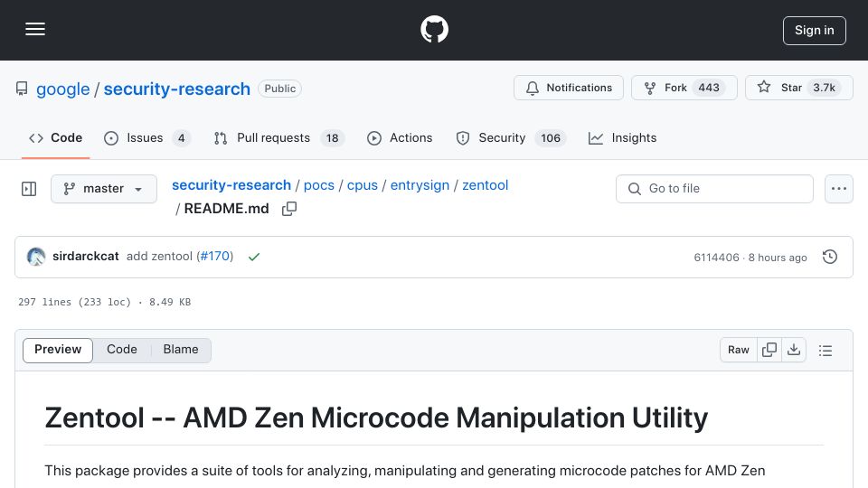Screen dimensions: 868x488
Task: Click the '8 hours ago' commit time
Action: 778,258
